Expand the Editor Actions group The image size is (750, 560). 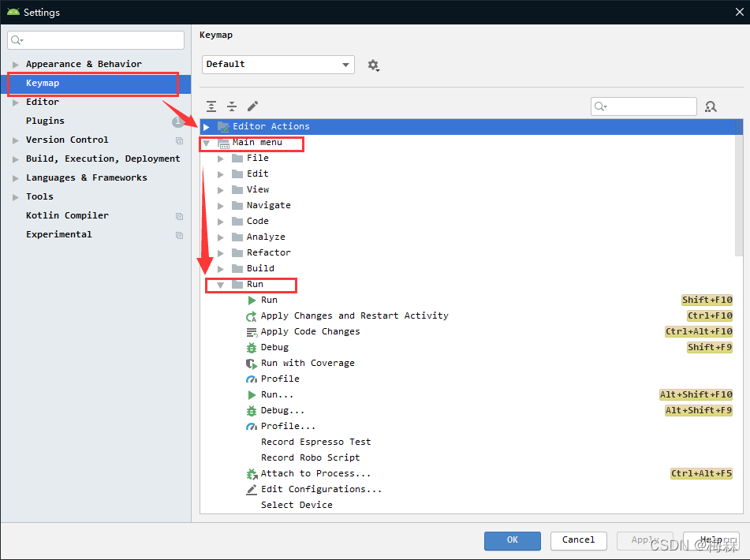click(207, 127)
